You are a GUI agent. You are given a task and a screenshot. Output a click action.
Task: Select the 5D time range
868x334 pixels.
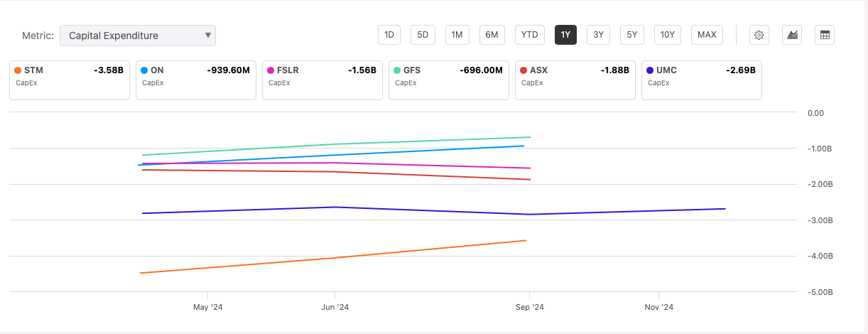tap(423, 35)
